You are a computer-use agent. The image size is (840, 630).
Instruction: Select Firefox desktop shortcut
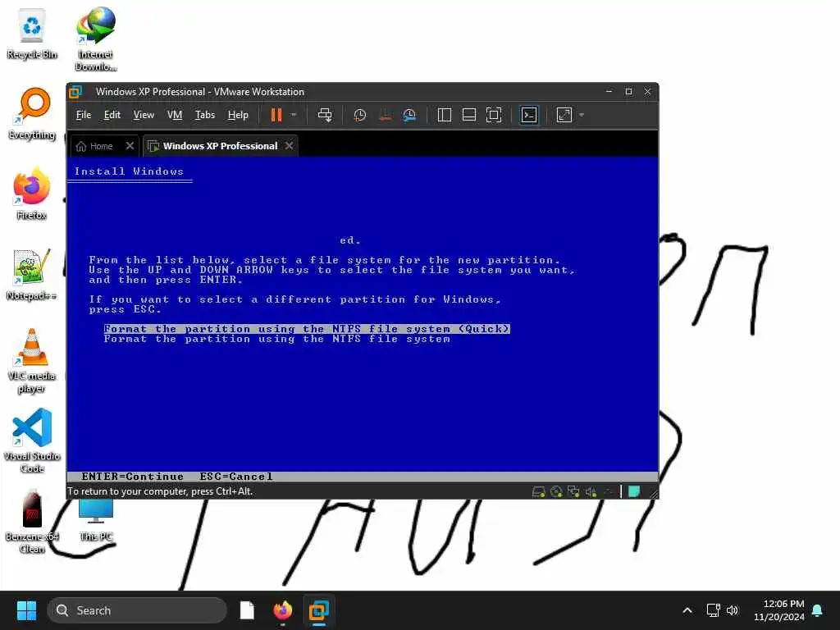(x=32, y=194)
